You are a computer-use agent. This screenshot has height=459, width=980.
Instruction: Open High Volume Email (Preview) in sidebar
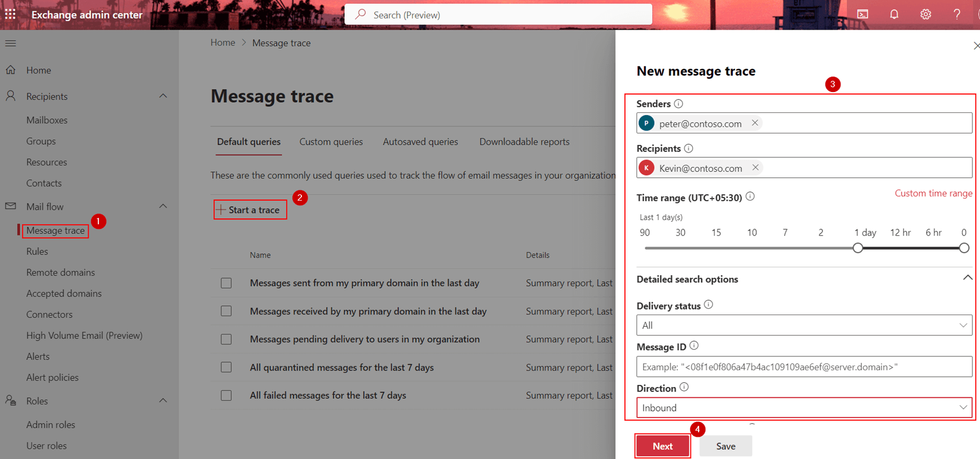(x=84, y=335)
